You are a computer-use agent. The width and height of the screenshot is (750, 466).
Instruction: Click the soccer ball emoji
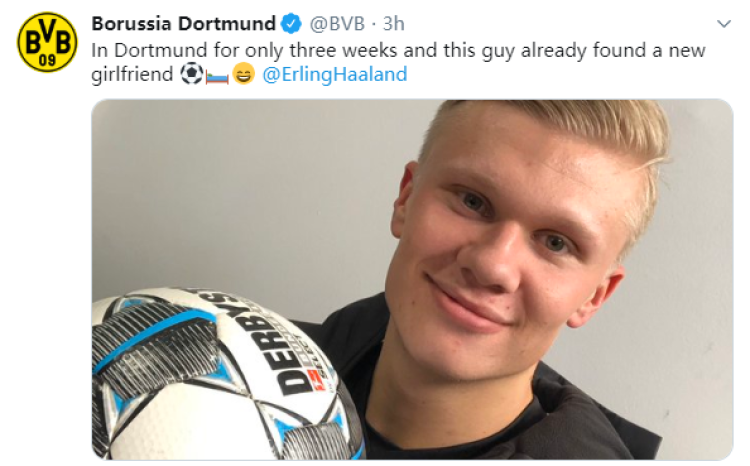point(192,74)
